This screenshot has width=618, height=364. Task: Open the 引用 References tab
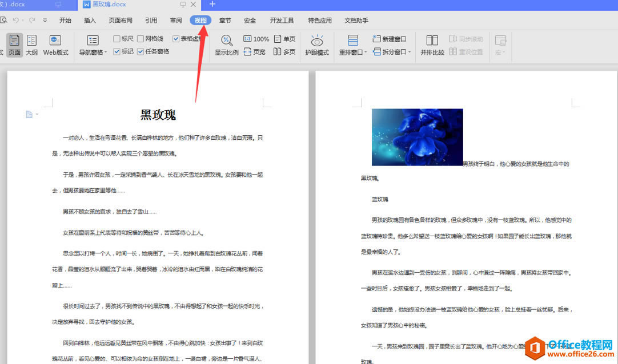tap(151, 21)
